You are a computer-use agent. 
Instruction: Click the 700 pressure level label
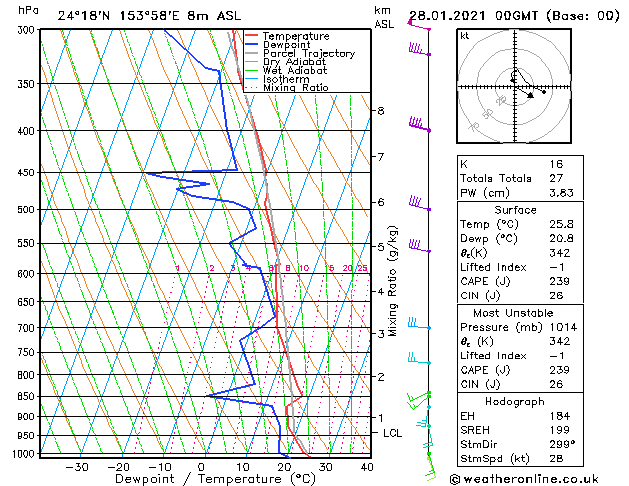pyautogui.click(x=28, y=328)
